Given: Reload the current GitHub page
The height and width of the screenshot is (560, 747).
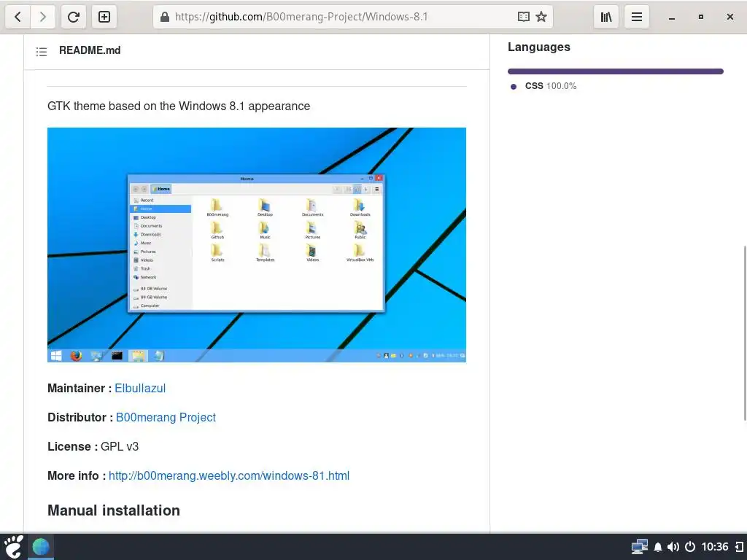Looking at the screenshot, I should coord(74,17).
